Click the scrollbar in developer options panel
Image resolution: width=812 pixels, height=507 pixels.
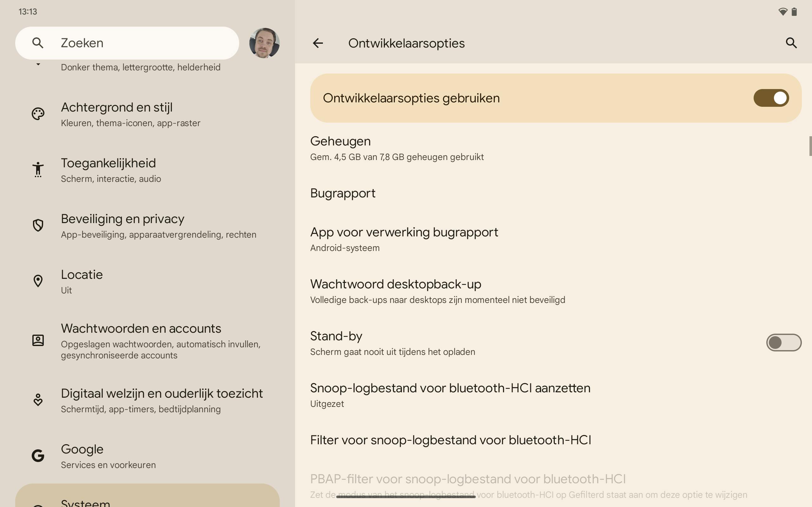810,146
